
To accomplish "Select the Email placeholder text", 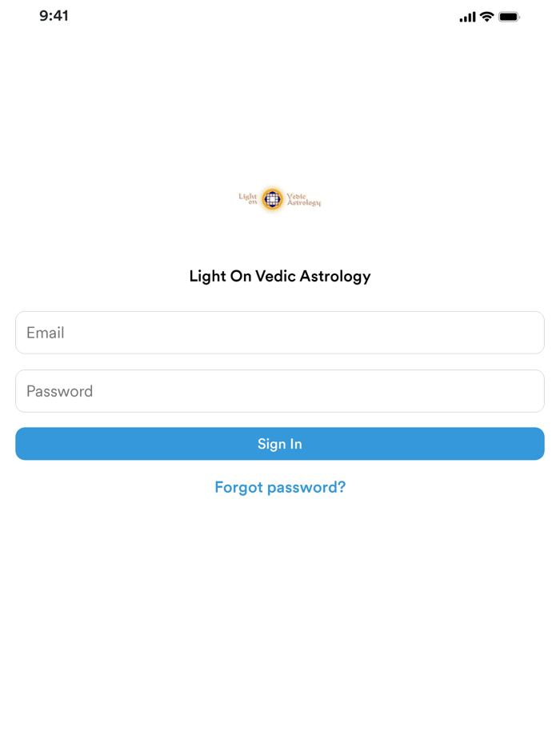I will [43, 333].
